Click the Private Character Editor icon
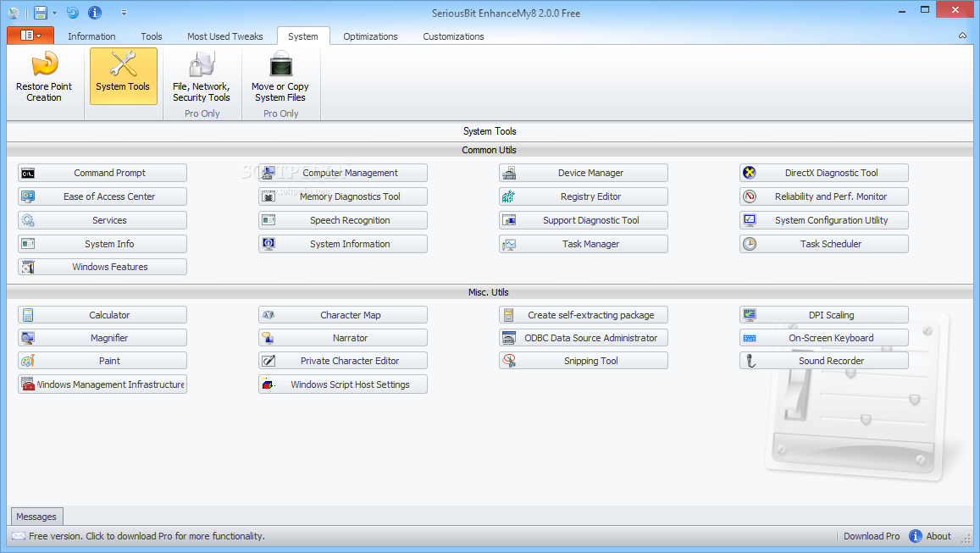This screenshot has width=980, height=553. tap(269, 361)
